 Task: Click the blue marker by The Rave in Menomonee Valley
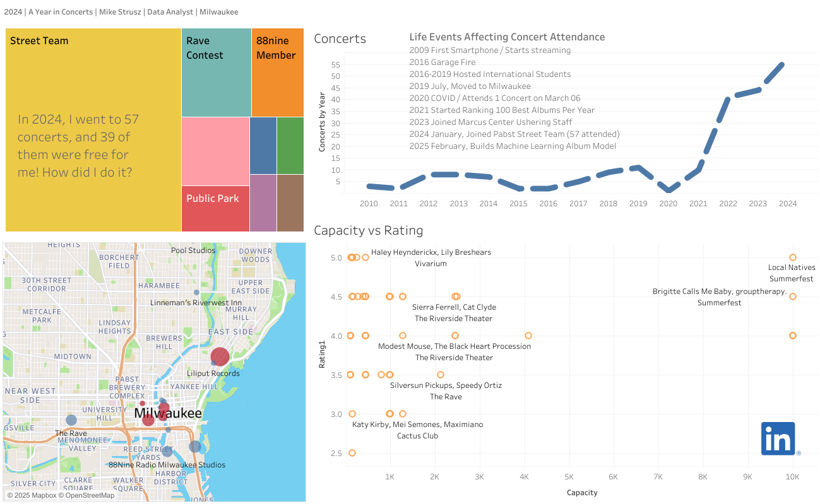pos(71,420)
